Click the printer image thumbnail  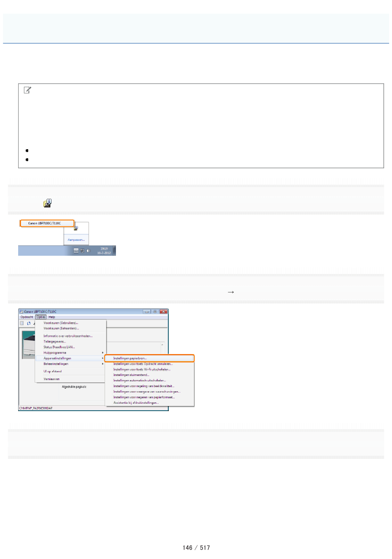(x=28, y=345)
